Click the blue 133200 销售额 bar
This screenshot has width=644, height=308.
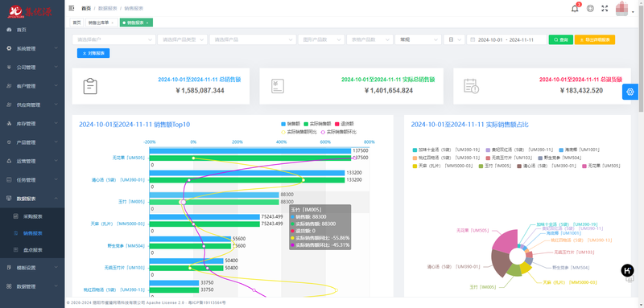247,173
